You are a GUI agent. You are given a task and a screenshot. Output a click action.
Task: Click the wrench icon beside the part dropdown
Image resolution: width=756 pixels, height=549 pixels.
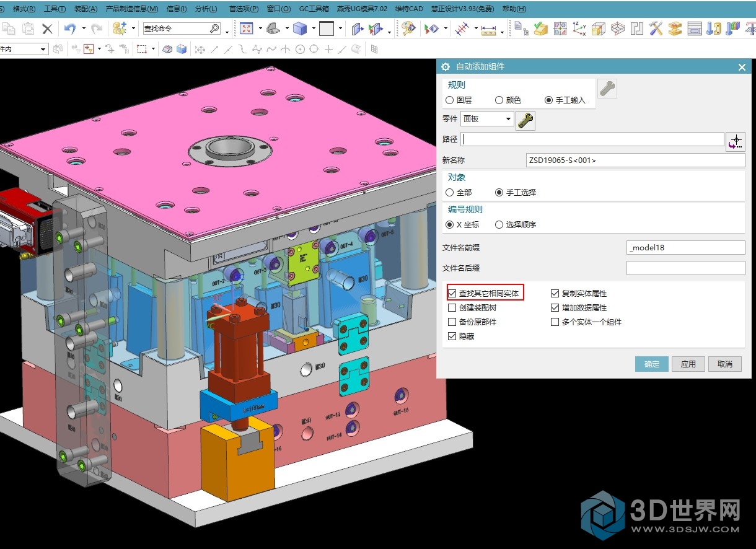525,120
